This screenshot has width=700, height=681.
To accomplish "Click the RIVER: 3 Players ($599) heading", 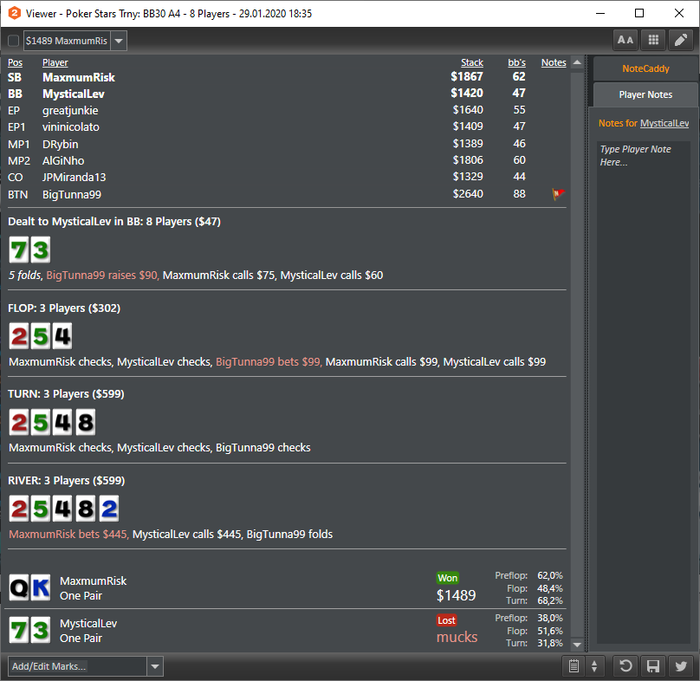I will pyautogui.click(x=66, y=480).
